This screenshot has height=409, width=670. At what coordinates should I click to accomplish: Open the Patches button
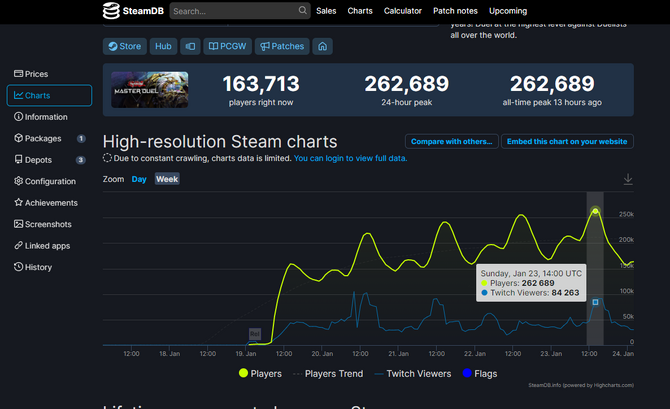click(281, 46)
